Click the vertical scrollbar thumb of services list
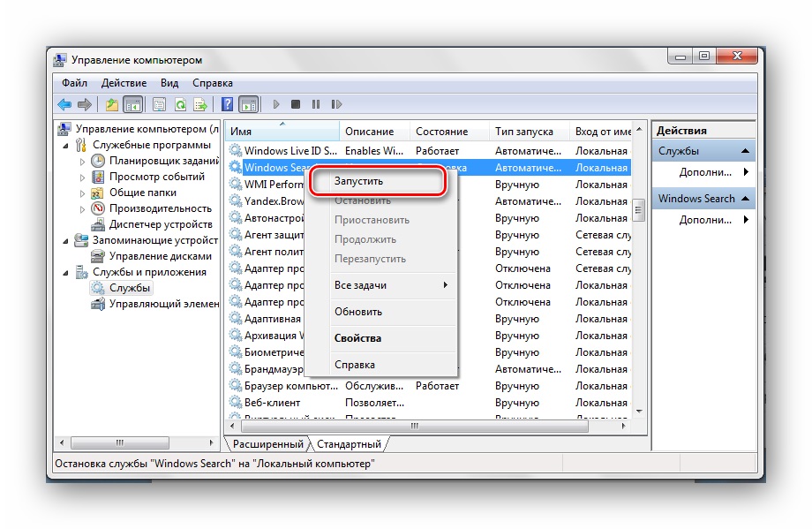 point(638,210)
